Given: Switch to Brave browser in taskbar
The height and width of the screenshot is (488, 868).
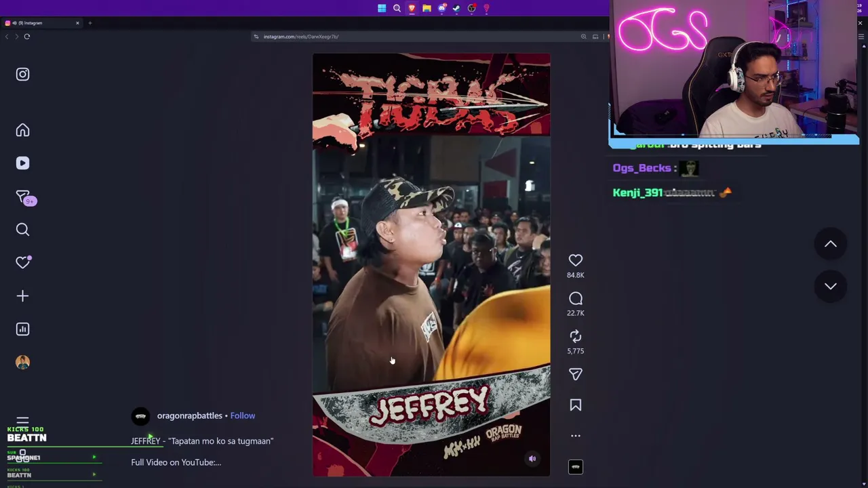Looking at the screenshot, I should coord(412,8).
